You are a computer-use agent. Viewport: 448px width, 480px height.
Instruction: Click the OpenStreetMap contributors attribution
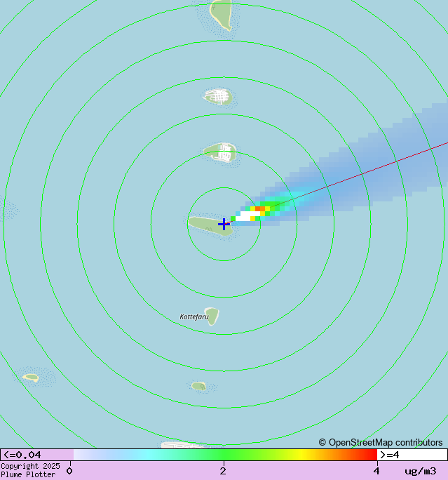pos(381,442)
